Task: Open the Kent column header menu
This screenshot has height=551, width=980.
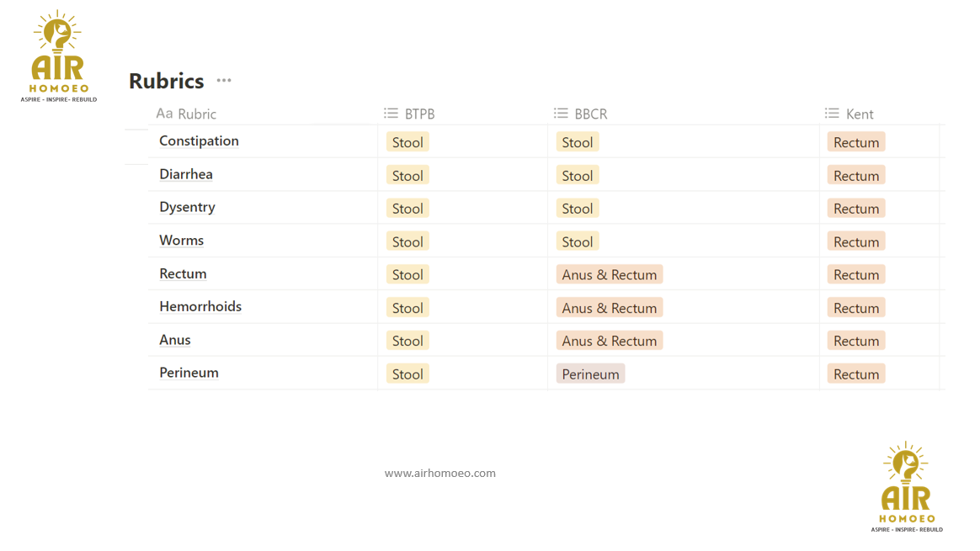Action: pos(860,114)
